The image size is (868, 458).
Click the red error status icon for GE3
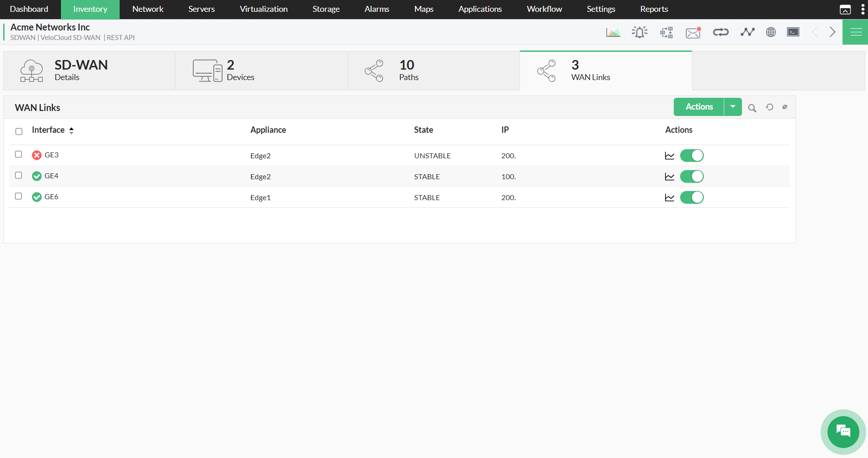click(37, 155)
